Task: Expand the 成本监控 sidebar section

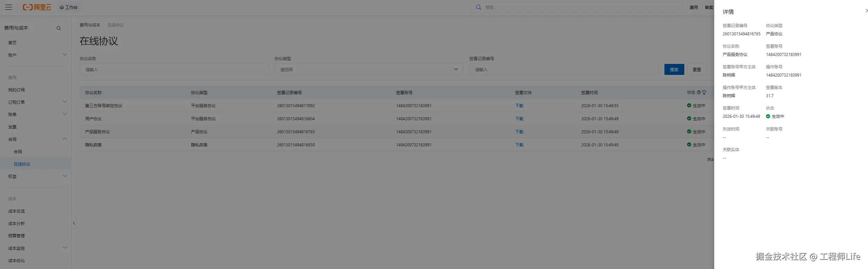Action: [x=65, y=248]
